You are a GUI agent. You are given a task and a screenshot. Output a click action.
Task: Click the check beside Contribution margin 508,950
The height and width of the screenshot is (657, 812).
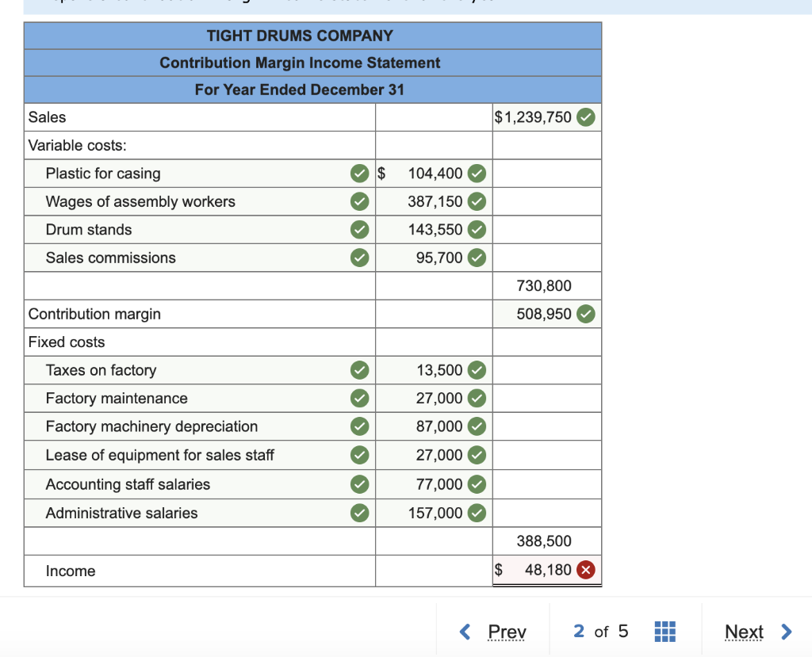click(585, 314)
